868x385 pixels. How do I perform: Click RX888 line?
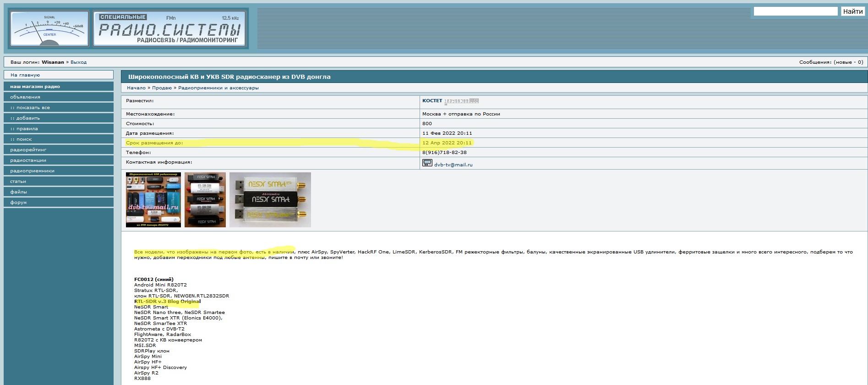click(x=142, y=379)
